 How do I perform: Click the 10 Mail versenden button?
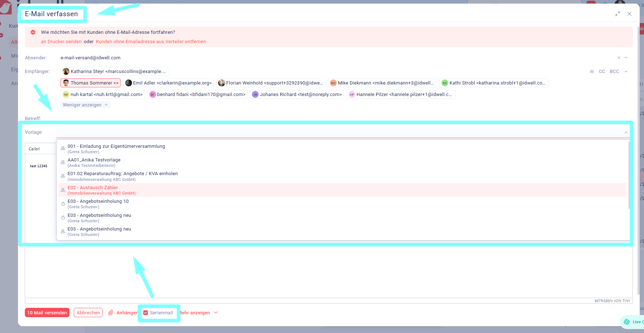[x=47, y=313]
